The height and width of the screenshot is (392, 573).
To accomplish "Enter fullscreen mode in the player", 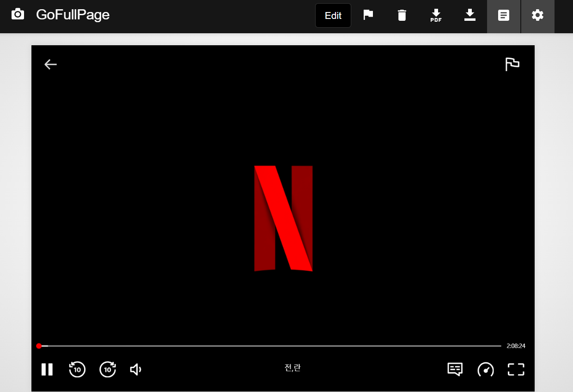I will coord(516,369).
